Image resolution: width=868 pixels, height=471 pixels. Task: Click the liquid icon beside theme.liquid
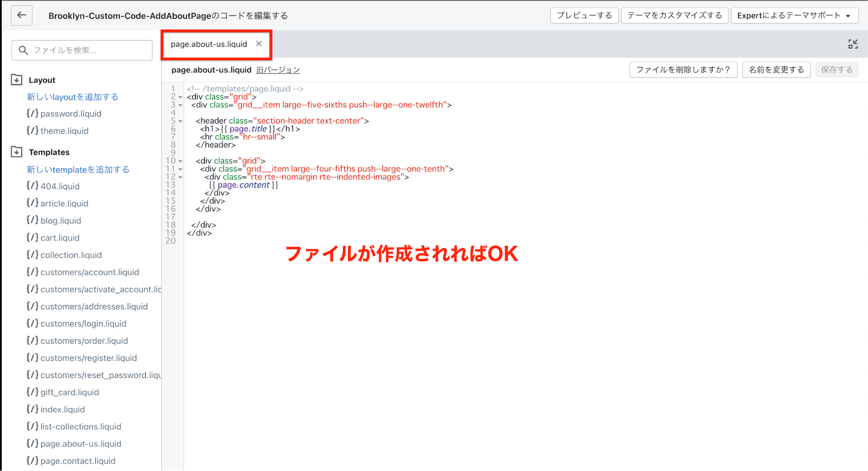(33, 130)
